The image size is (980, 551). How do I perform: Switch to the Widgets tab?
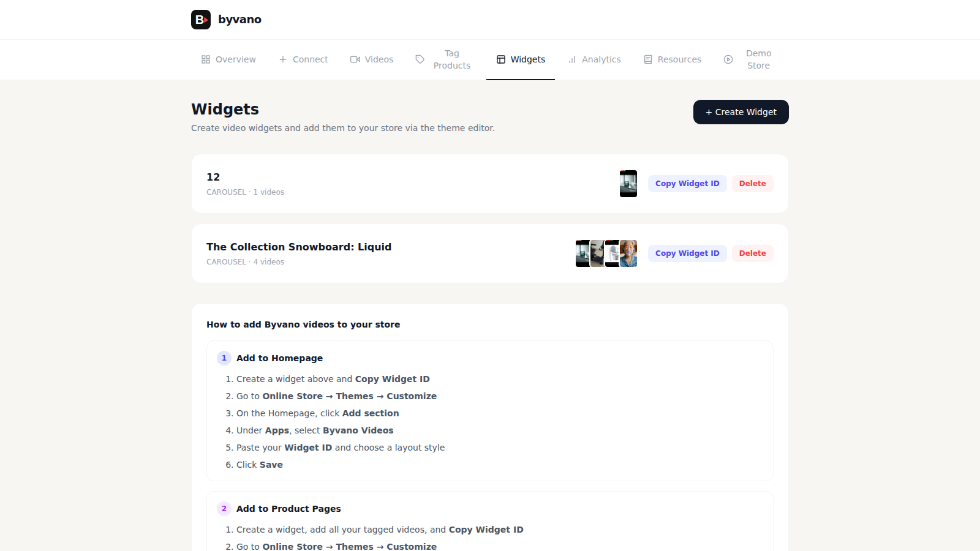(521, 59)
